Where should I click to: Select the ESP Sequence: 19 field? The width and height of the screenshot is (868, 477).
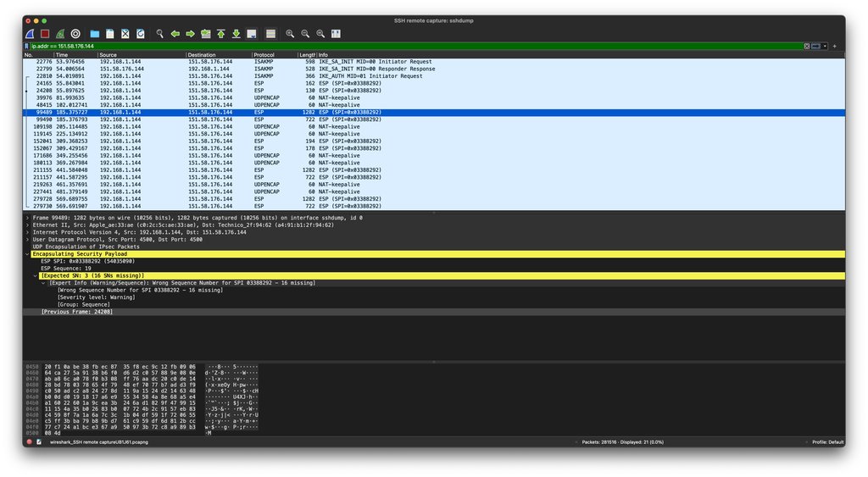coord(66,269)
